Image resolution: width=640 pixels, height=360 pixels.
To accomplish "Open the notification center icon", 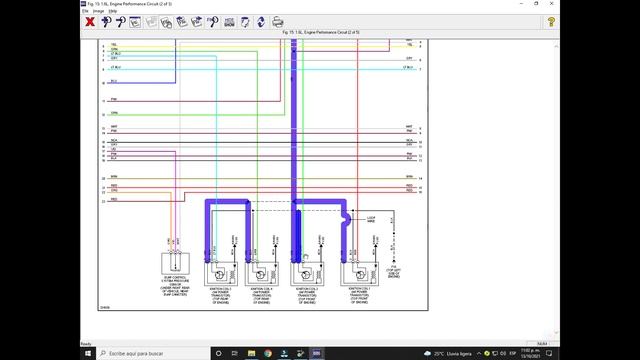I will [549, 353].
